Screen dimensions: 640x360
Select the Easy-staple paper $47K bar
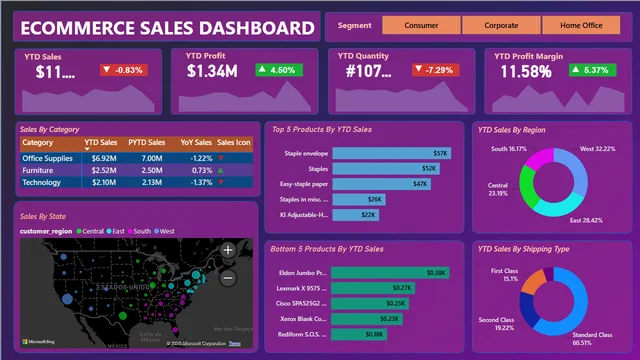point(382,184)
